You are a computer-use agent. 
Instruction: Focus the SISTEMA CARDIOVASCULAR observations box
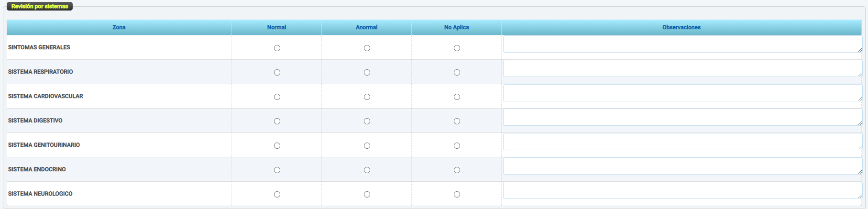[682, 93]
